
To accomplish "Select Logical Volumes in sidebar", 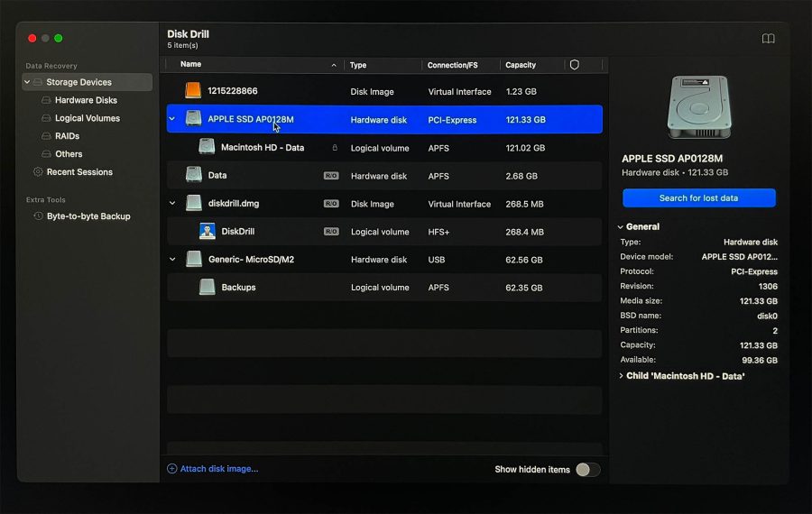I will pyautogui.click(x=88, y=118).
